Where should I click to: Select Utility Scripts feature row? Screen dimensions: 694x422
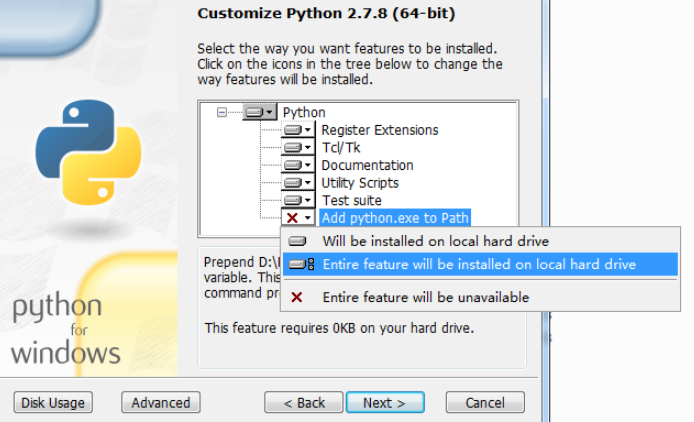pyautogui.click(x=360, y=183)
